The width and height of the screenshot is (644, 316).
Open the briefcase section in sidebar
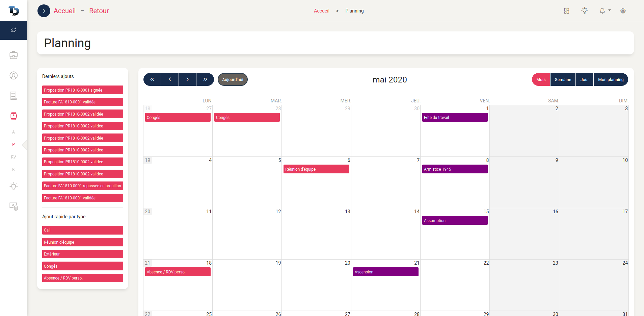pyautogui.click(x=14, y=55)
